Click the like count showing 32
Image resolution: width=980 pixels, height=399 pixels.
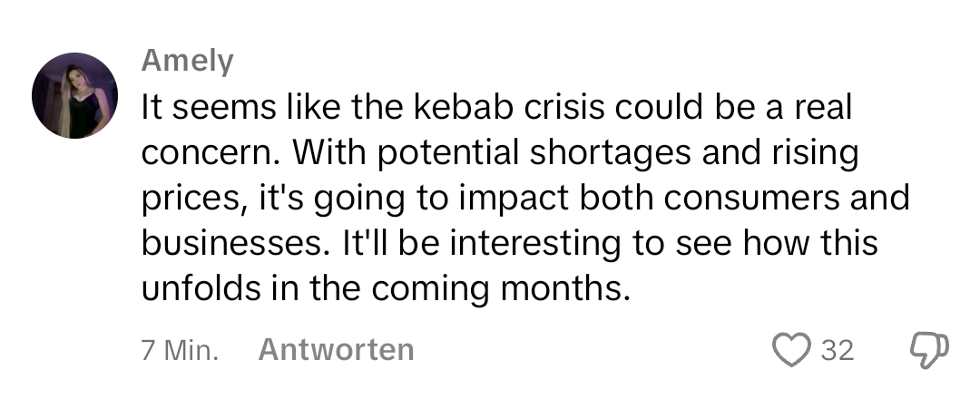click(x=838, y=350)
